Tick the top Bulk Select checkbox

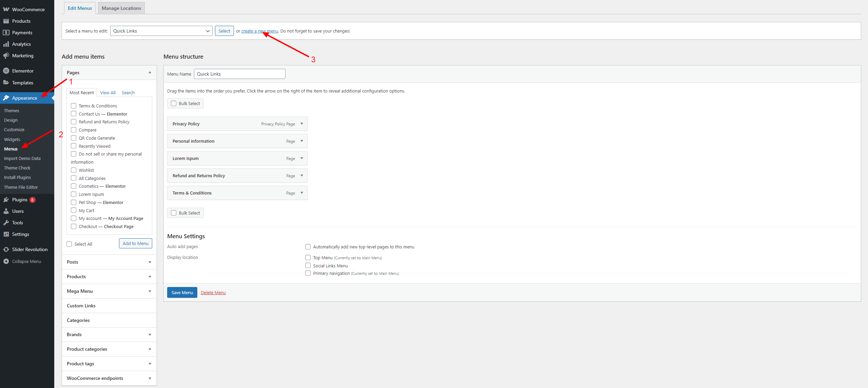[174, 103]
